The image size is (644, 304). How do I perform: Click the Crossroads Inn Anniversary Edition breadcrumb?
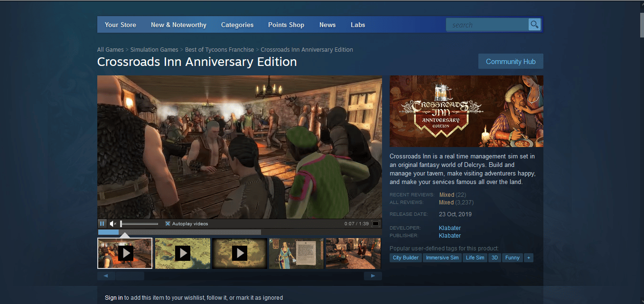coord(307,50)
